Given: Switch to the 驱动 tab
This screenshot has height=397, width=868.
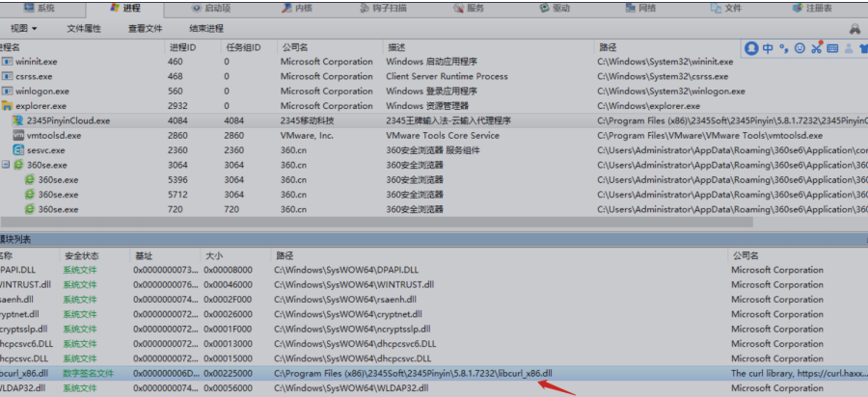Looking at the screenshot, I should (555, 8).
